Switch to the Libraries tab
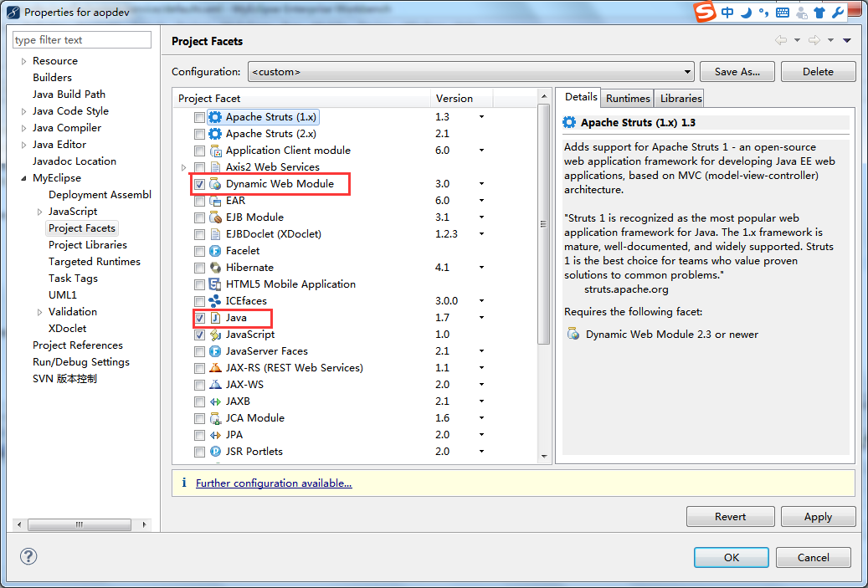The height and width of the screenshot is (588, 868). (681, 99)
